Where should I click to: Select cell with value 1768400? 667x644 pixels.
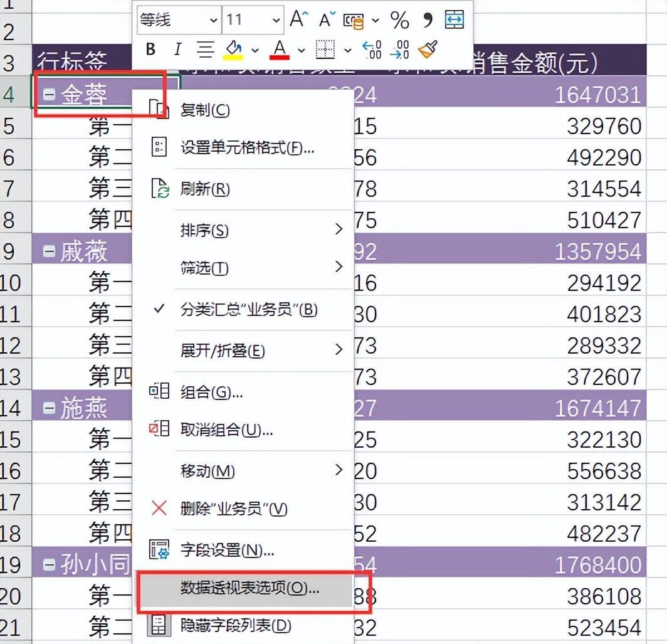597,565
